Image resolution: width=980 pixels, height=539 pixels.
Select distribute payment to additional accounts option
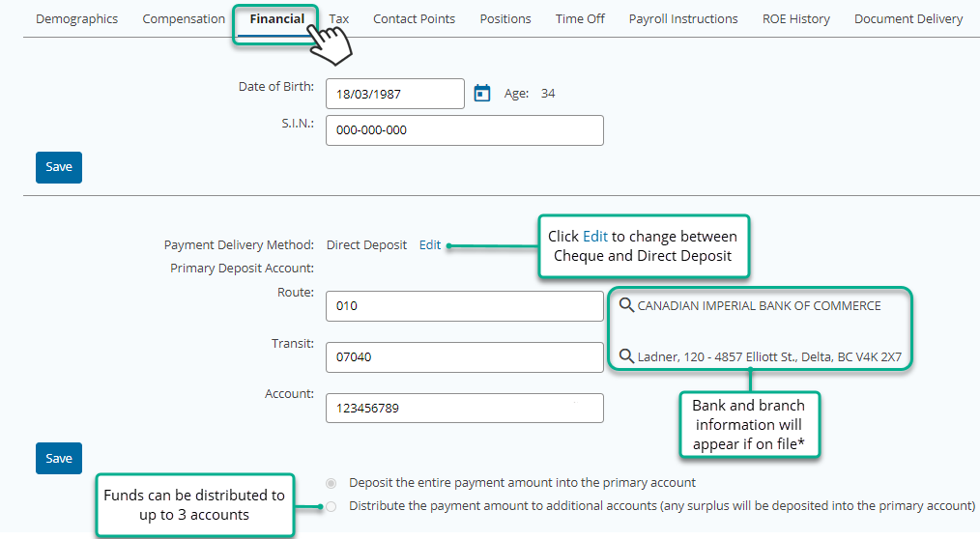[331, 506]
